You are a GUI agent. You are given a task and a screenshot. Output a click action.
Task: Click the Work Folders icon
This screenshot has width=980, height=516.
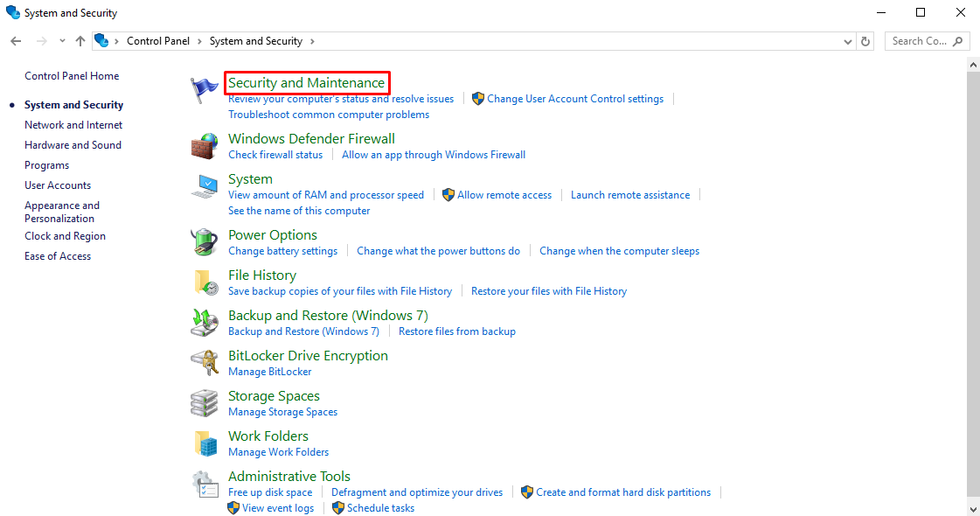205,443
